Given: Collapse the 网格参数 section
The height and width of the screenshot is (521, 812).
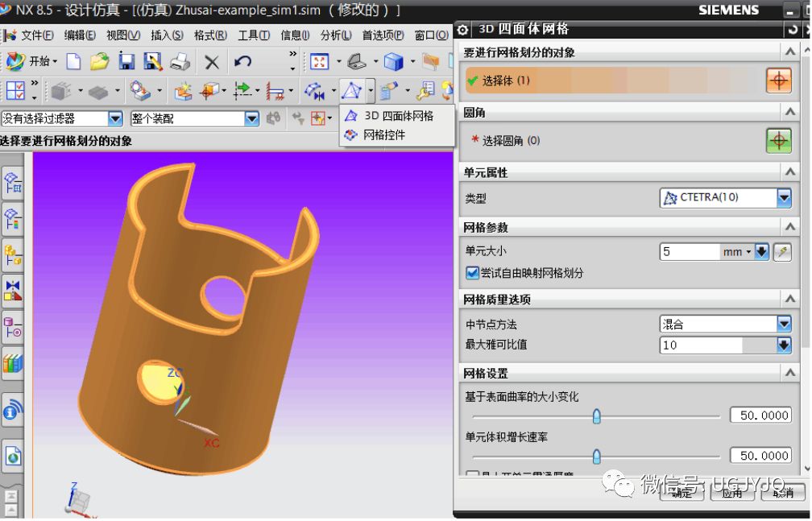Looking at the screenshot, I should click(789, 227).
